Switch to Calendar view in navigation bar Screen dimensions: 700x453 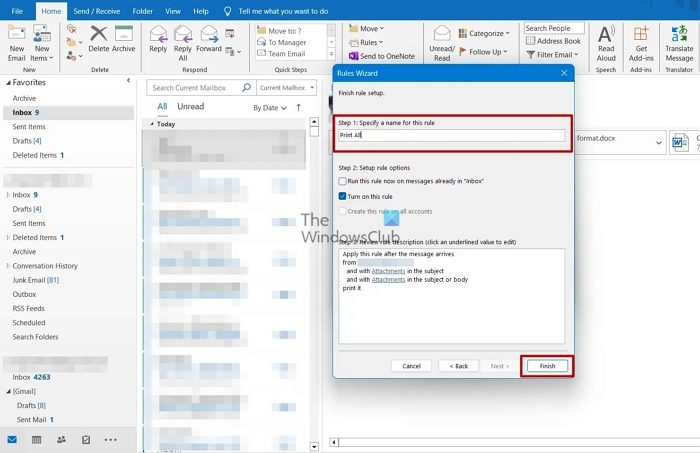click(x=37, y=440)
